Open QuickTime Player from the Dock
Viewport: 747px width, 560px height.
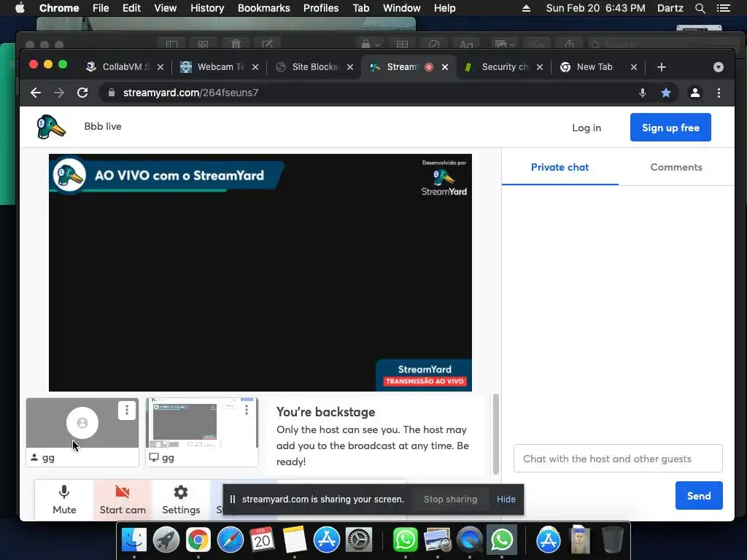[470, 540]
